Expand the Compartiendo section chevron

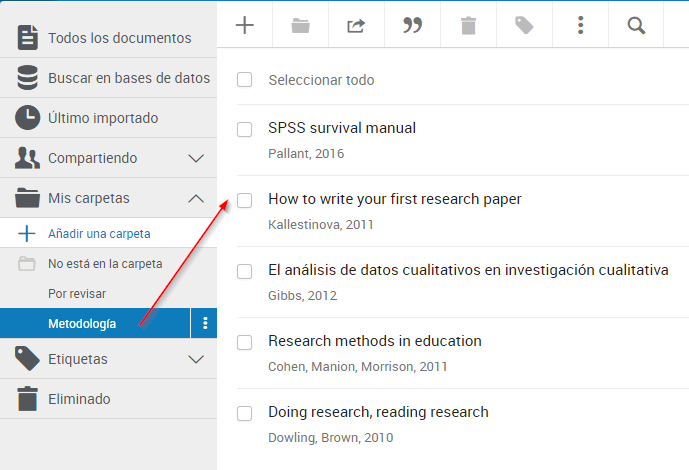(x=196, y=158)
